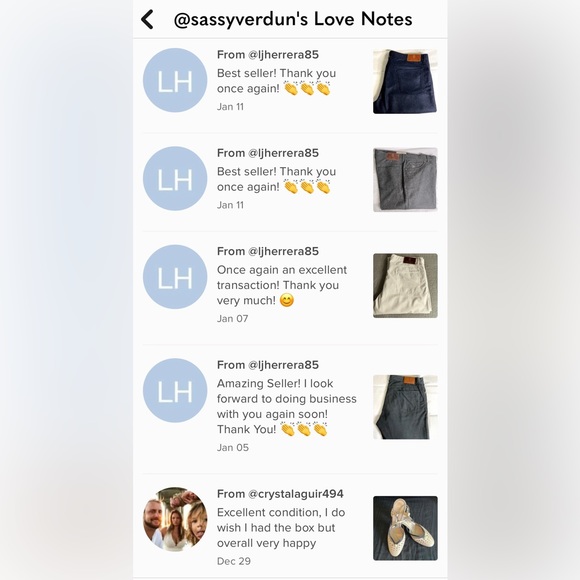Open LH avatar on the Jan 05 note
Screen dimensions: 580x580
pos(175,390)
